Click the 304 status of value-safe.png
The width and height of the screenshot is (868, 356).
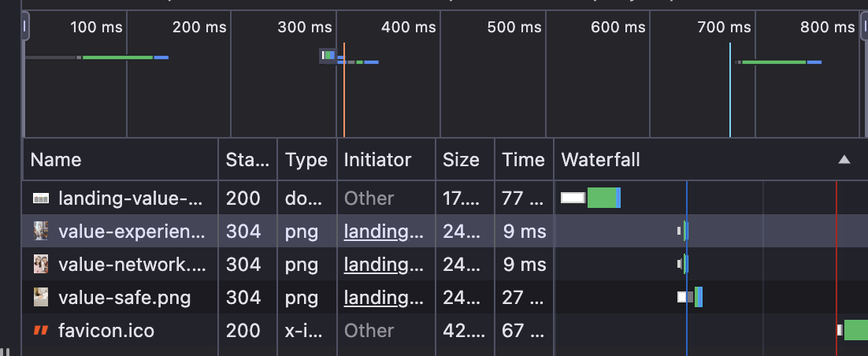click(243, 298)
